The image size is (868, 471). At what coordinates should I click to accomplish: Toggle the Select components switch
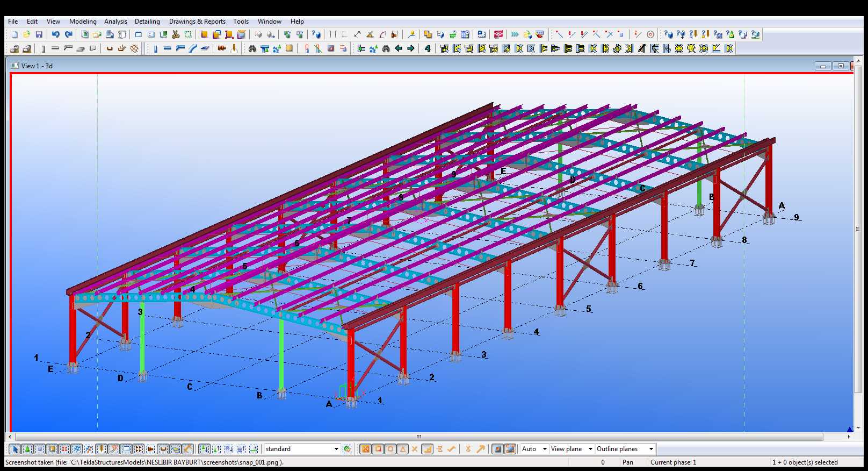[204, 449]
